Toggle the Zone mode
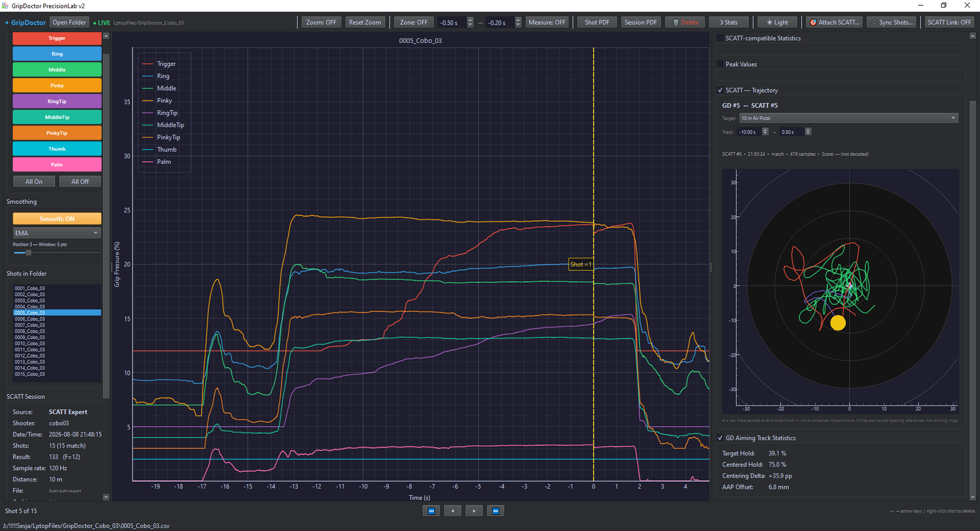This screenshot has height=531, width=980. click(x=414, y=23)
